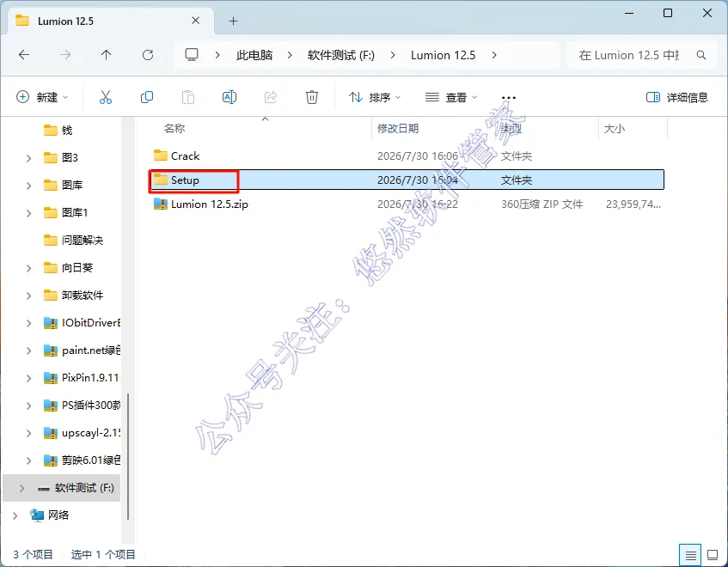Select Lumion 12.5.zip file name
The width and height of the screenshot is (728, 567).
point(210,204)
